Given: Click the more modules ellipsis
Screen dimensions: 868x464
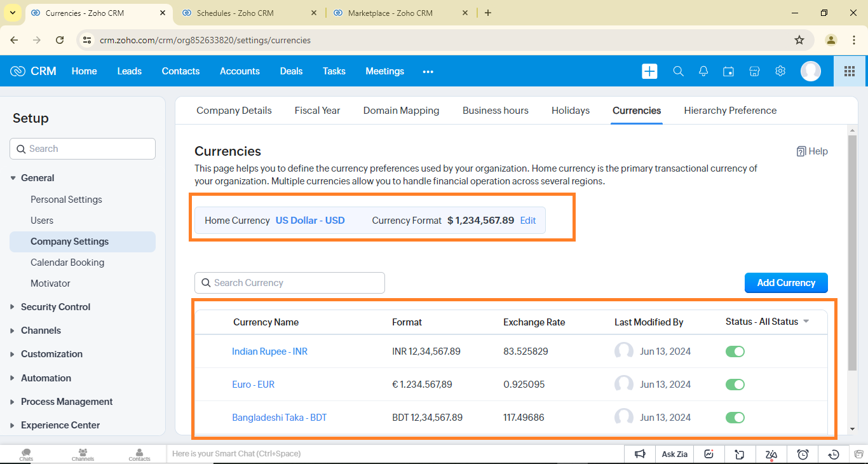Looking at the screenshot, I should point(428,72).
